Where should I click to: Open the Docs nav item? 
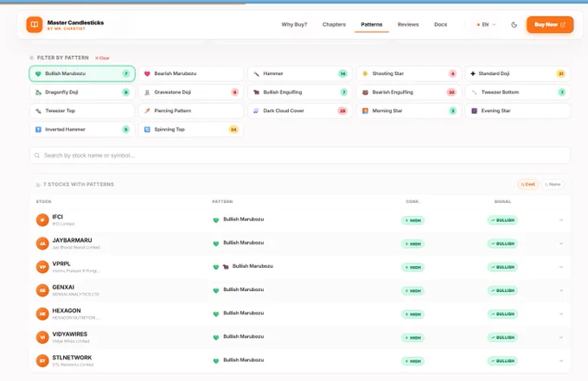click(441, 25)
